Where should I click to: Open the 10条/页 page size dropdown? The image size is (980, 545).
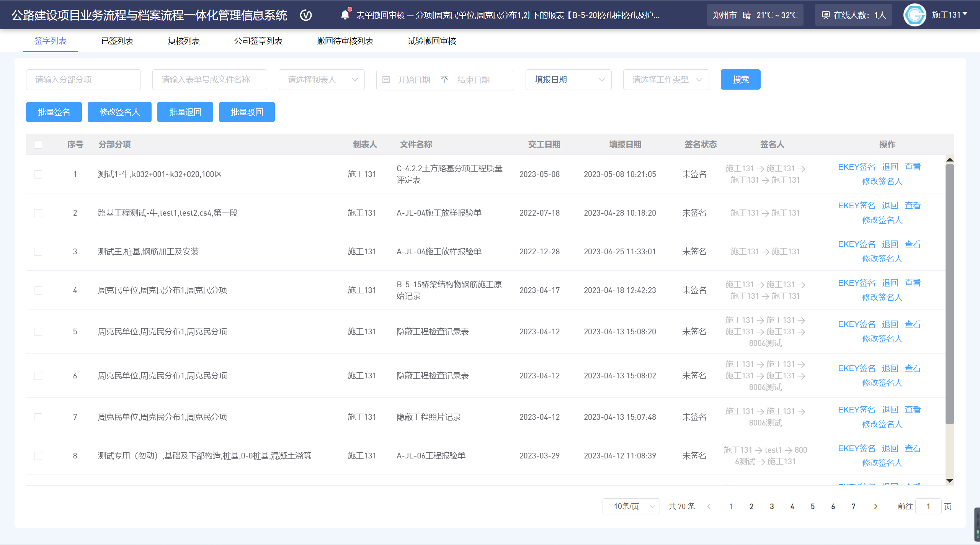pos(631,506)
